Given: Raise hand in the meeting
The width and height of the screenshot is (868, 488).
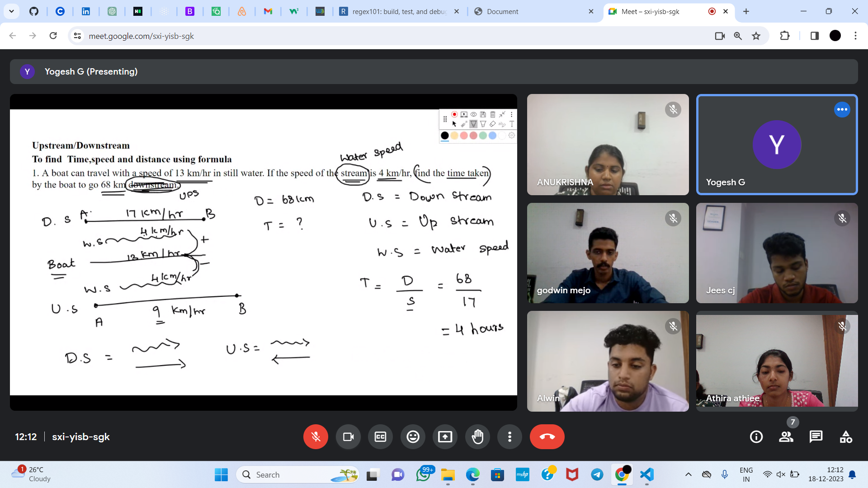Looking at the screenshot, I should [x=477, y=436].
